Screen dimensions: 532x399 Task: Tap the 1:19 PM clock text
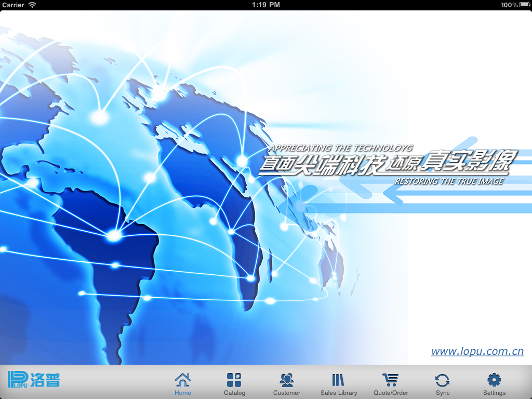266,5
